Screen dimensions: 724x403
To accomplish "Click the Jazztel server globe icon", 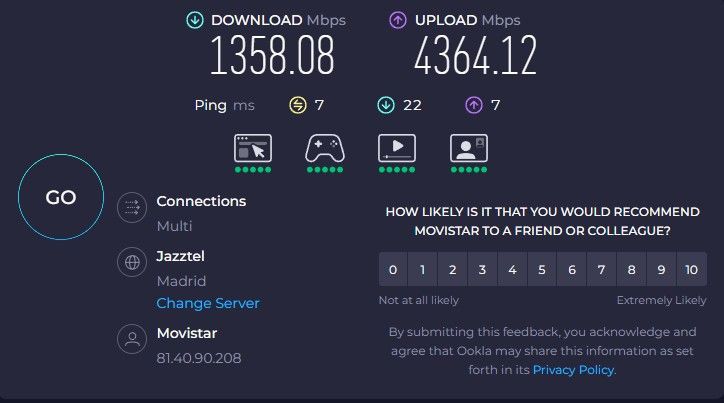I will 132,264.
